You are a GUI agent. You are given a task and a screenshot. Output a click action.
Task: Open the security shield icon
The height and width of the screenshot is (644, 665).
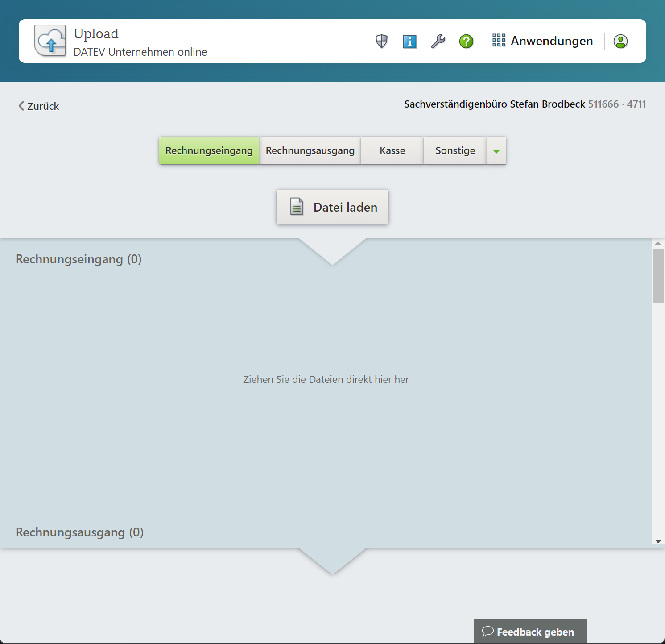click(x=382, y=42)
